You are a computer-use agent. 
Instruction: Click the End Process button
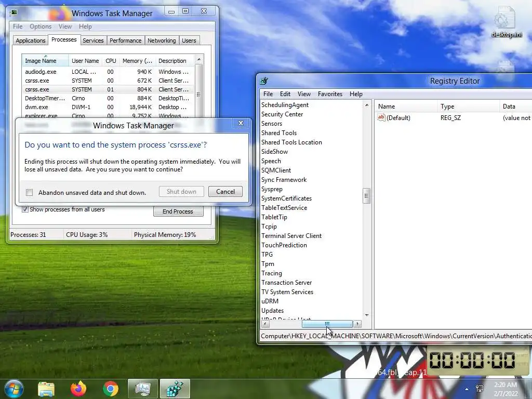(178, 211)
